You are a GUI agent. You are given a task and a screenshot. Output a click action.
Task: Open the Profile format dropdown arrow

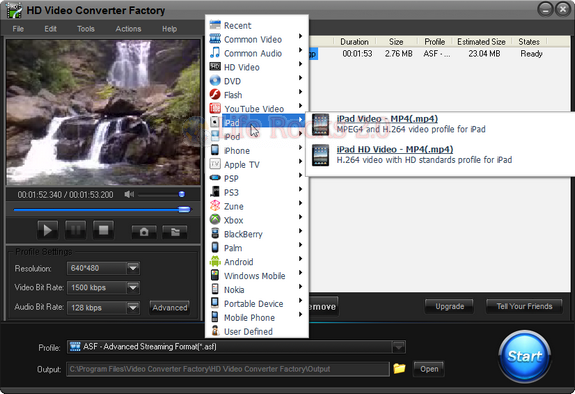(399, 347)
